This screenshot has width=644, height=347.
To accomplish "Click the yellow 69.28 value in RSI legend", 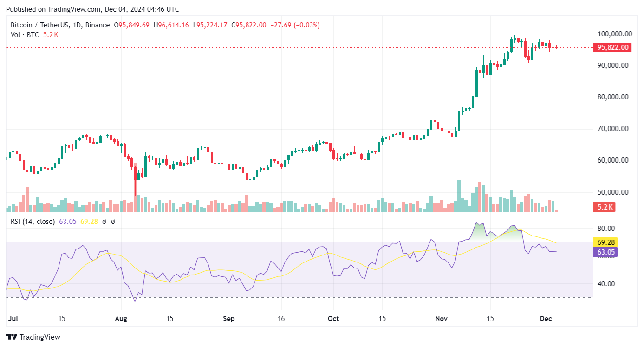I will (x=89, y=222).
